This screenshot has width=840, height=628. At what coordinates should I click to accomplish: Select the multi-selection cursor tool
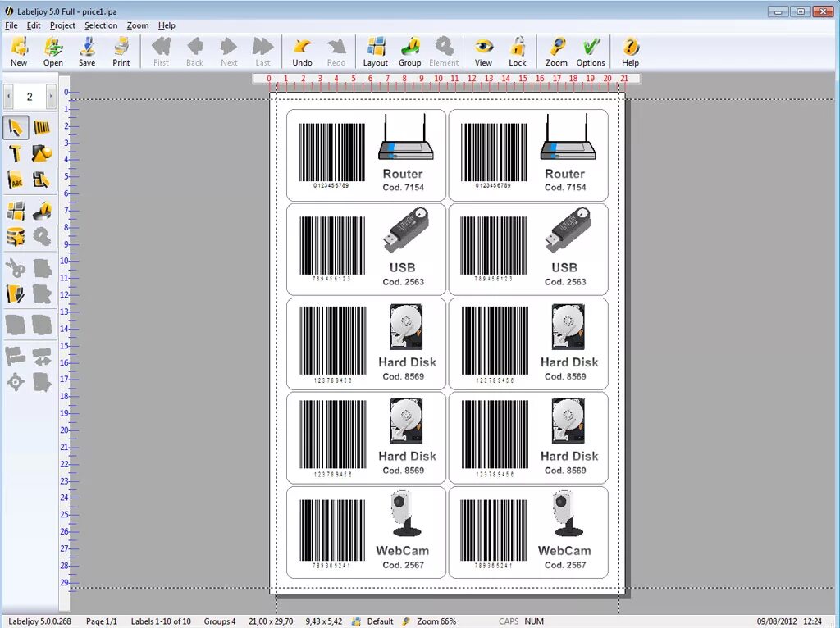(x=42, y=180)
